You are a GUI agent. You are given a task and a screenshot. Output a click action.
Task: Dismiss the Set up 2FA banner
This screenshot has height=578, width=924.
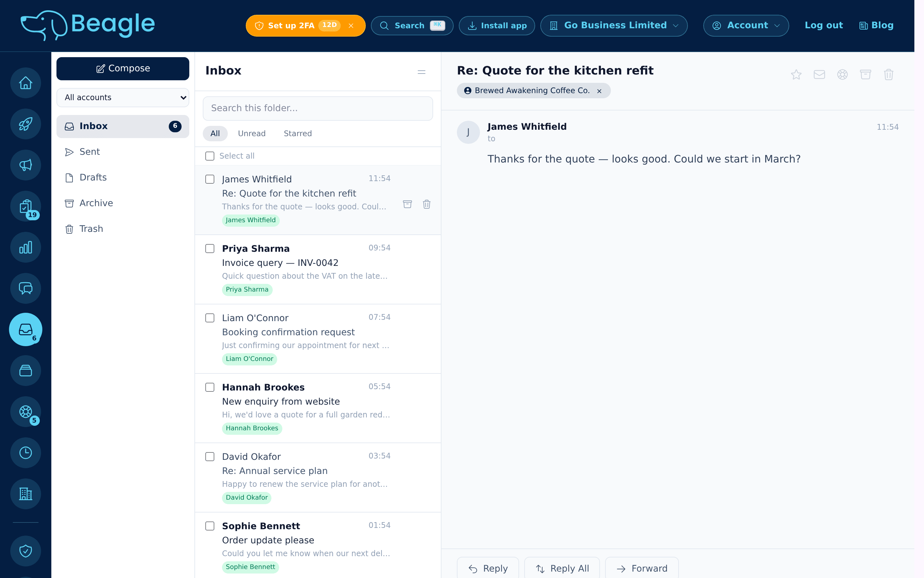click(x=351, y=26)
